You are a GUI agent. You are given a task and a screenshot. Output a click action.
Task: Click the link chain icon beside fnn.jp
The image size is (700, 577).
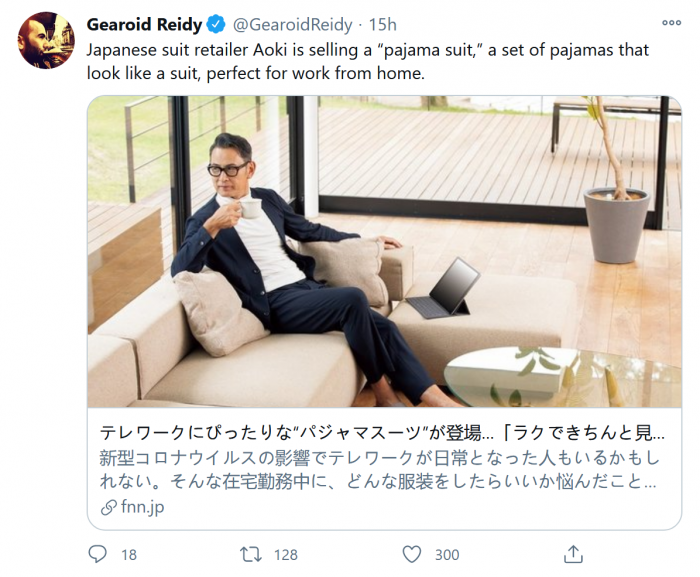point(108,508)
